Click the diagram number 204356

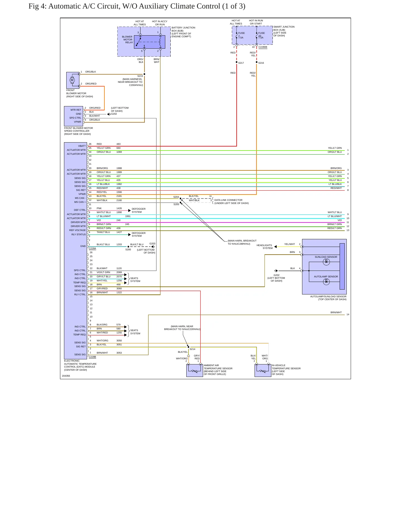(x=66, y=376)
